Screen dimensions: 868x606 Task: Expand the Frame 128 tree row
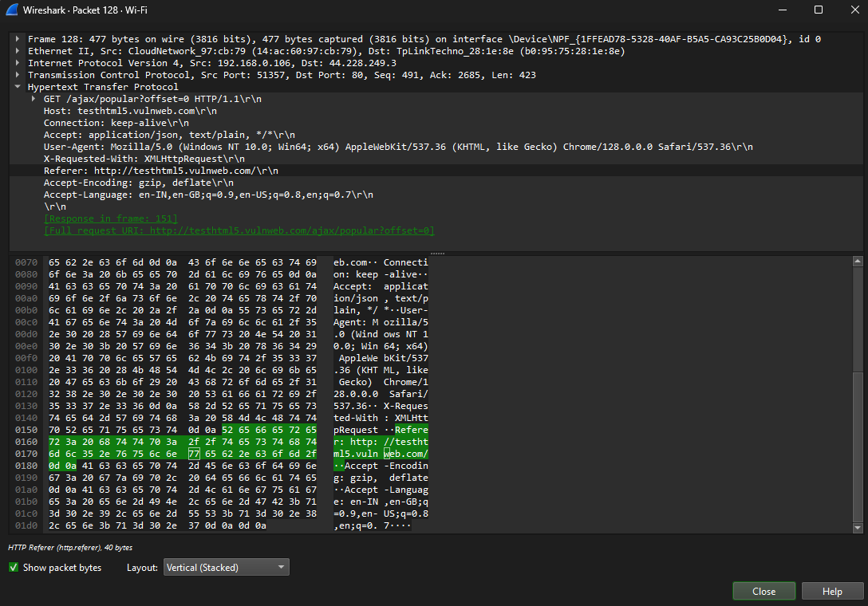point(18,39)
